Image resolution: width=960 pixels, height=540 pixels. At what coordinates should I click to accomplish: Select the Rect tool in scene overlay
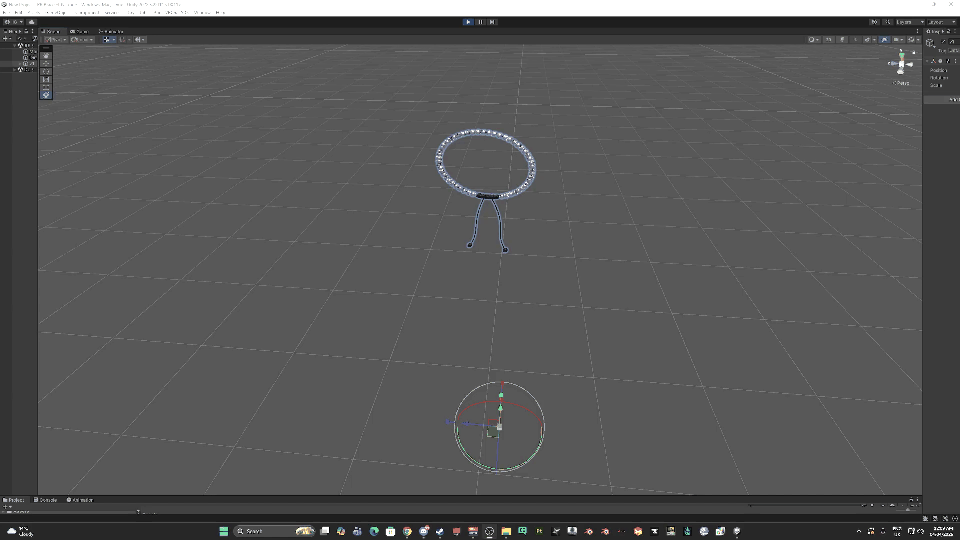[46, 87]
